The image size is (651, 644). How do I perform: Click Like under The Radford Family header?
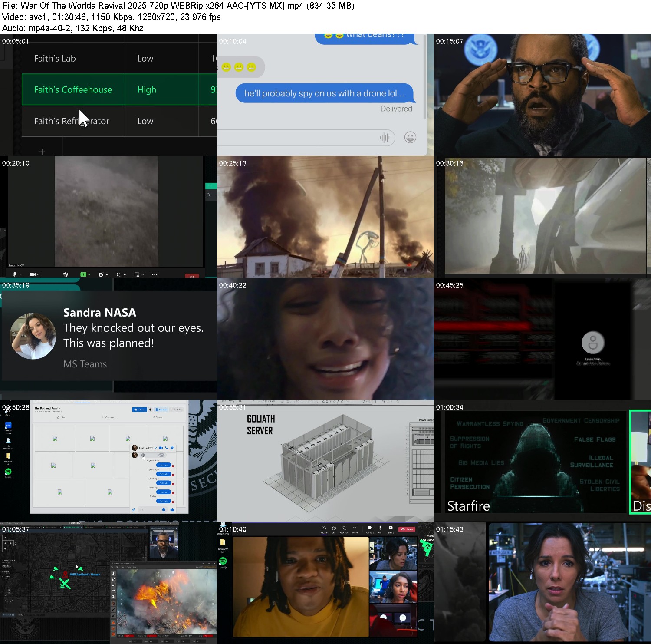(61, 417)
